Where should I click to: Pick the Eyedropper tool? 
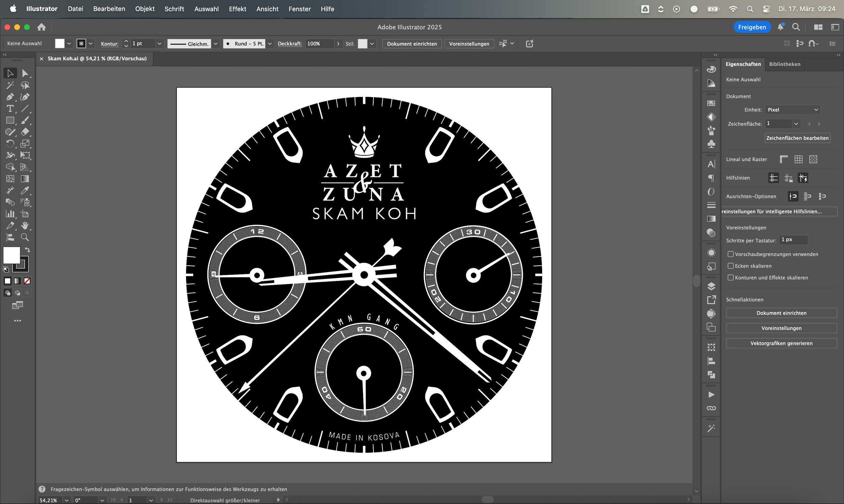click(25, 191)
